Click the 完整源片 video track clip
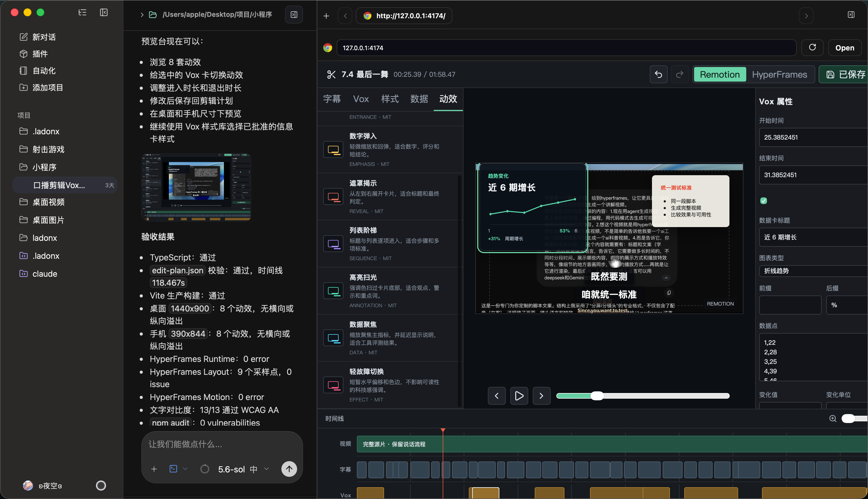This screenshot has width=868, height=499. pyautogui.click(x=612, y=444)
